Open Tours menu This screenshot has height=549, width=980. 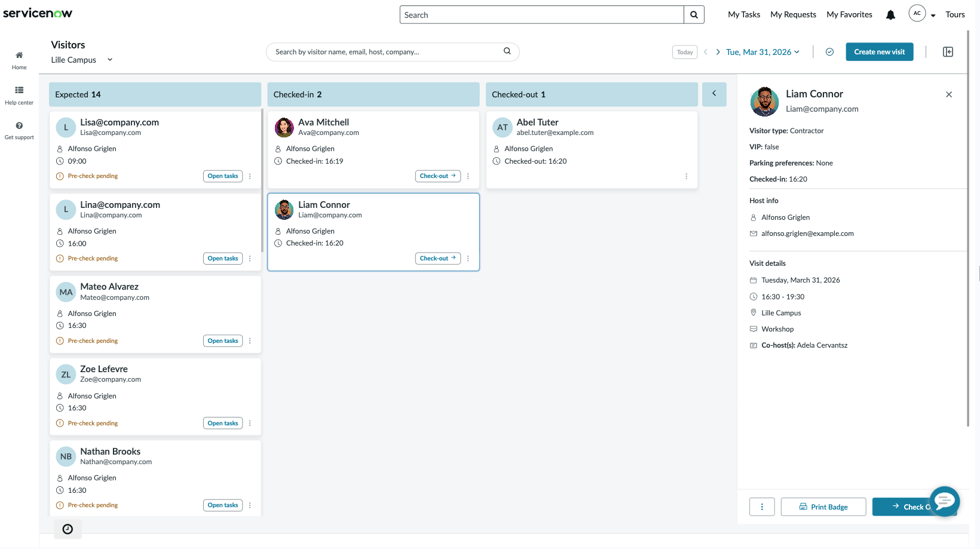(955, 14)
